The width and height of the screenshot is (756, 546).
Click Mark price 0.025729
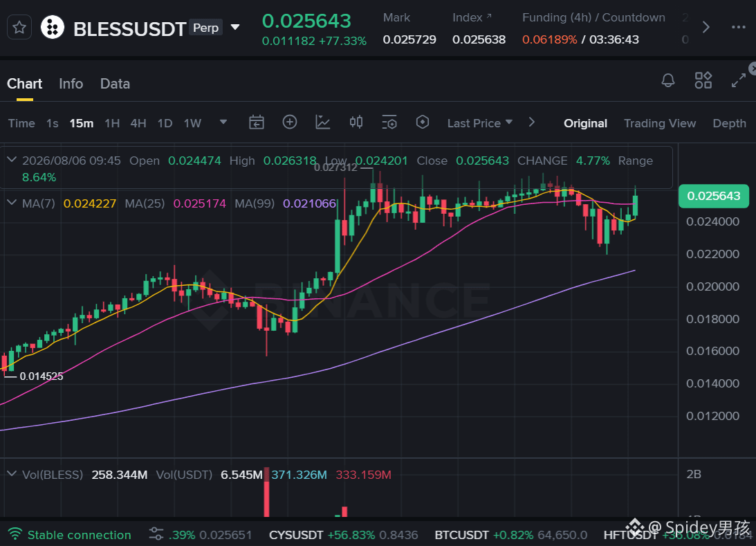409,39
